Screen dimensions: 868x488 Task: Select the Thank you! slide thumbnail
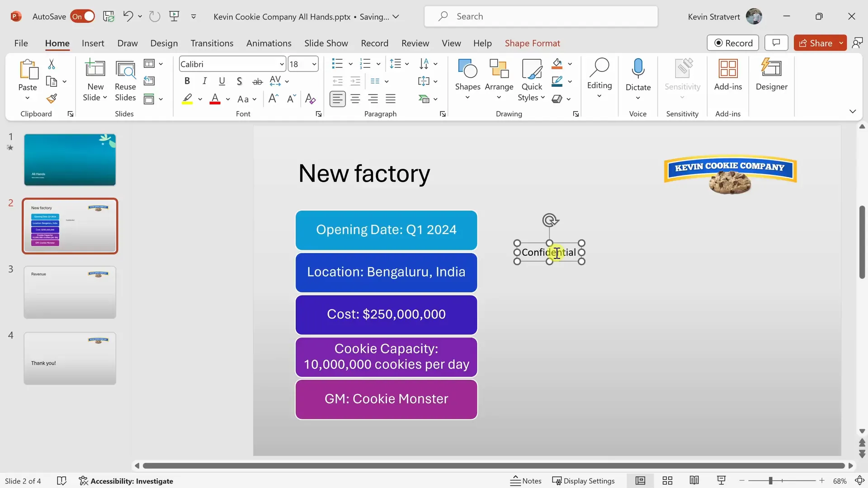coord(70,358)
